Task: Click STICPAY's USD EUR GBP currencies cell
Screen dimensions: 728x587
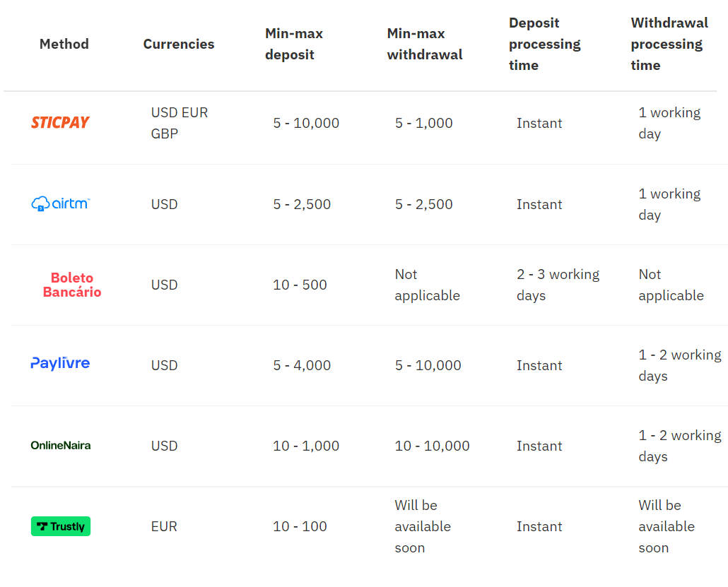Action: click(179, 123)
